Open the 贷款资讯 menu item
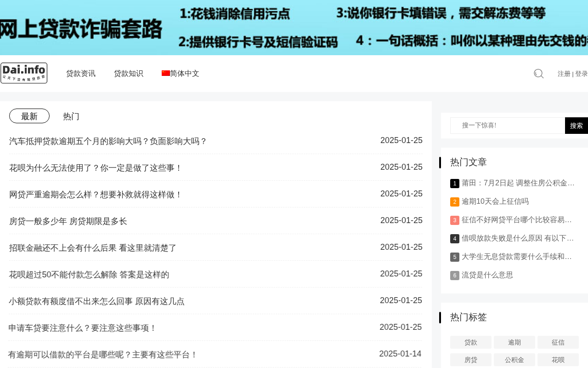Image resolution: width=588 pixels, height=368 pixels. pyautogui.click(x=81, y=74)
